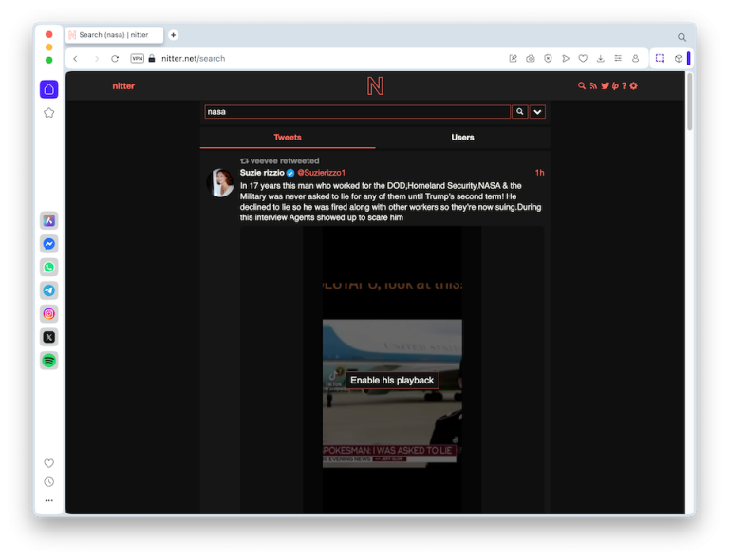
Task: Take a snapshot with the camera icon
Action: point(530,59)
